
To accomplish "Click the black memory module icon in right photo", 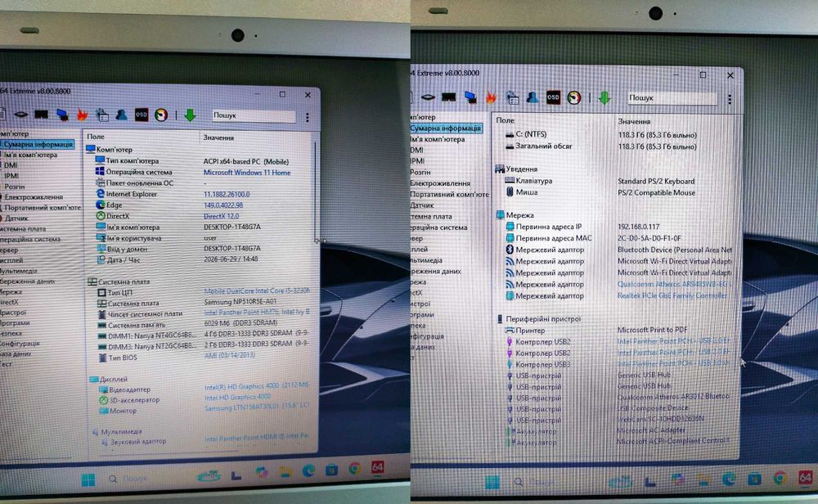I will coord(448,97).
